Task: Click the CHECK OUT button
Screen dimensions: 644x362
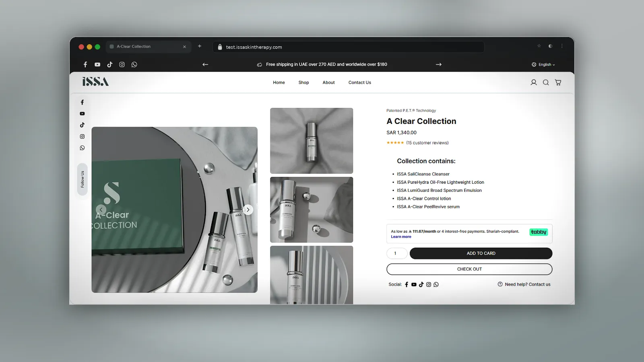Action: [469, 269]
